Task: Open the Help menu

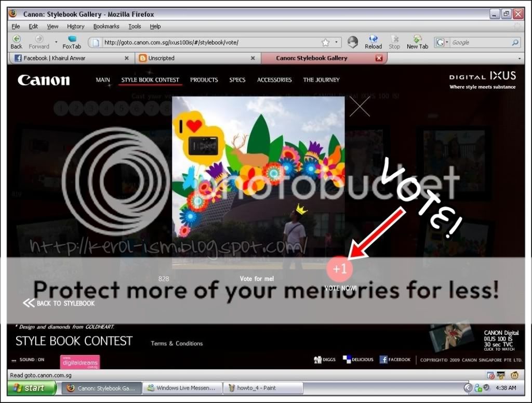Action: [155, 26]
